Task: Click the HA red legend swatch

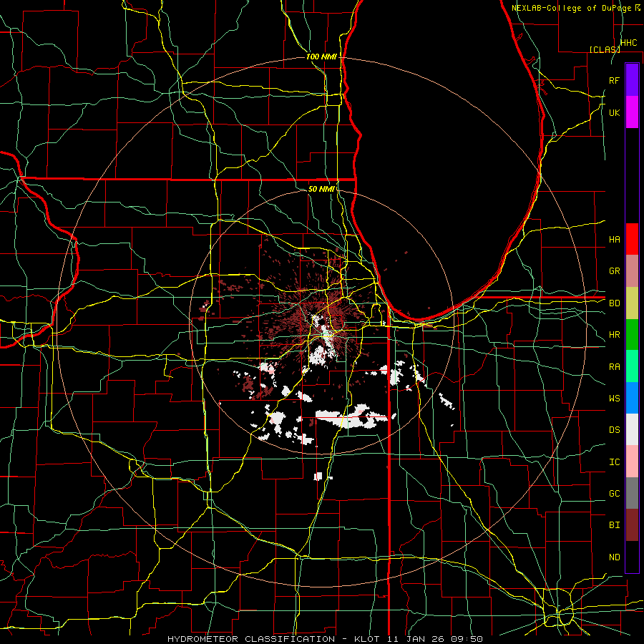Action: coord(632,239)
